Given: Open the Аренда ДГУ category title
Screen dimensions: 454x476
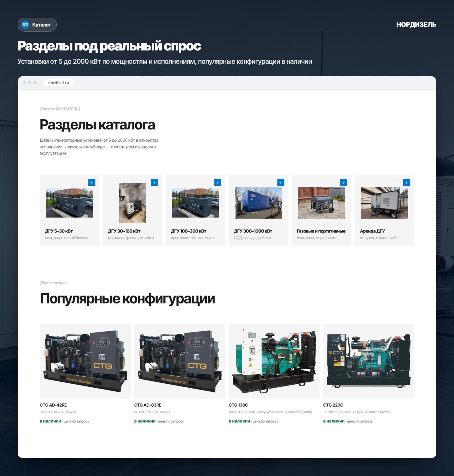Looking at the screenshot, I should point(372,231).
